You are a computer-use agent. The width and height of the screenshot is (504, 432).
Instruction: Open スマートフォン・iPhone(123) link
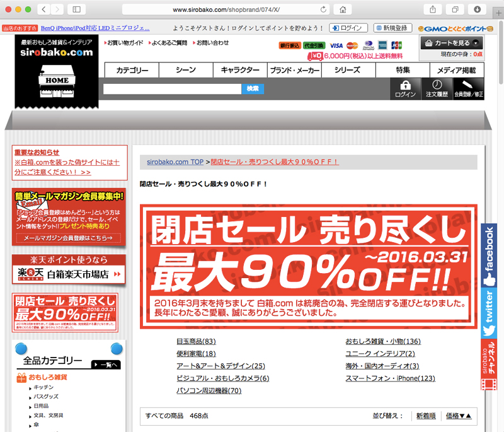click(x=390, y=378)
